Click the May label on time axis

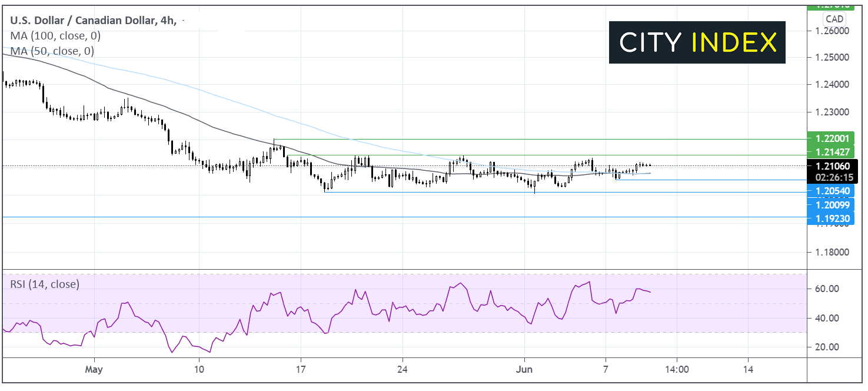click(94, 369)
